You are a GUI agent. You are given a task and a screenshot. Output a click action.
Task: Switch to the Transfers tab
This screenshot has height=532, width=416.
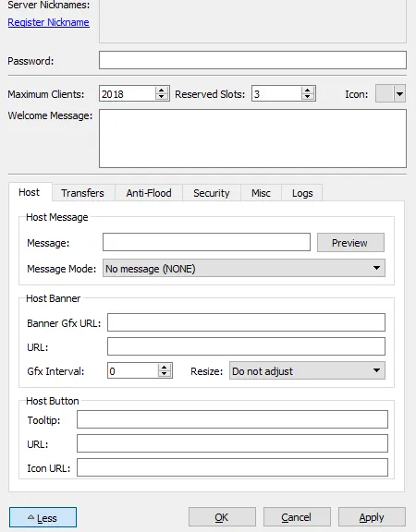point(82,193)
